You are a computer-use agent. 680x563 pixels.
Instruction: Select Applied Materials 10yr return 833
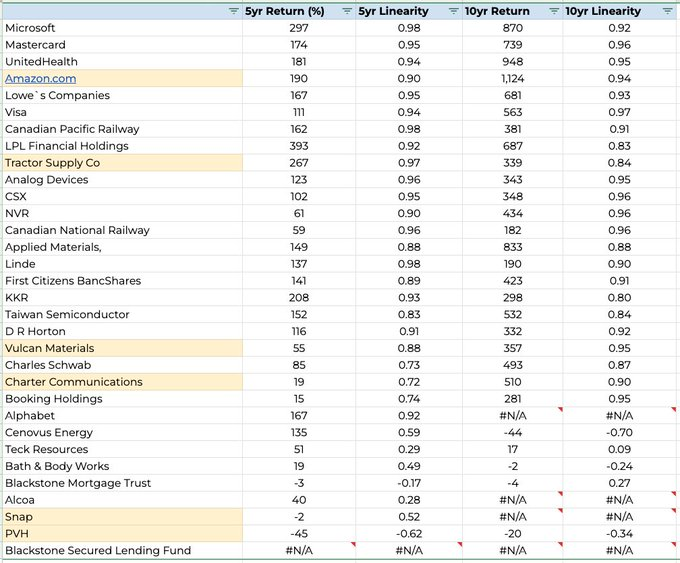513,247
